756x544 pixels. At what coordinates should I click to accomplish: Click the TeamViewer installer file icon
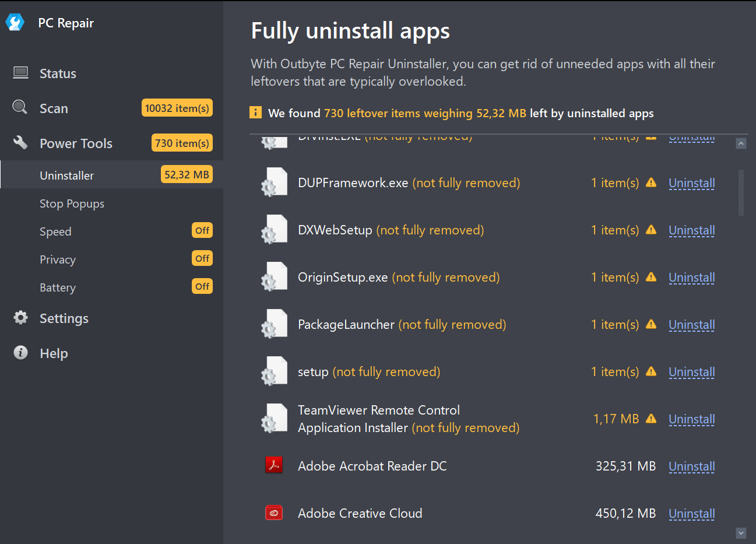click(x=274, y=419)
